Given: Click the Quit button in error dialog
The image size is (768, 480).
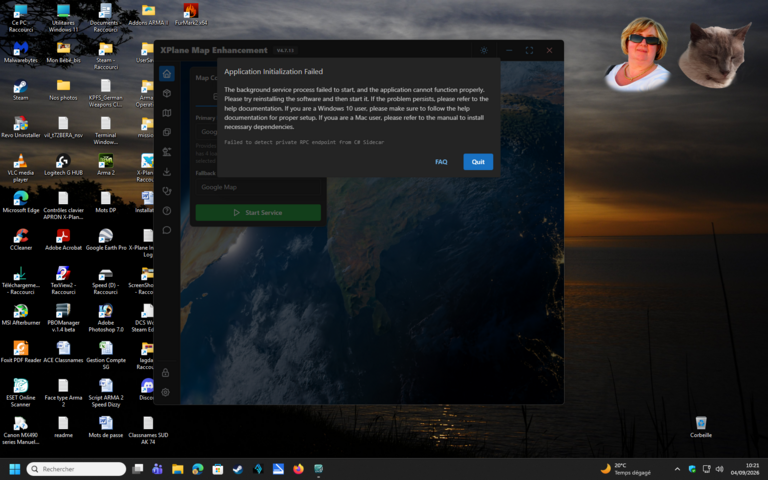Looking at the screenshot, I should 478,162.
